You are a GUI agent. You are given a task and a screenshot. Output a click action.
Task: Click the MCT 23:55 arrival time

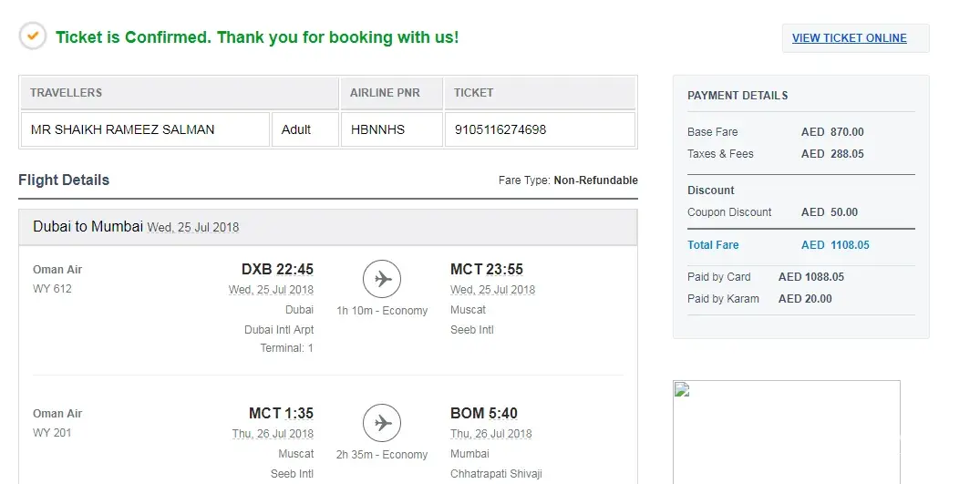pos(487,269)
